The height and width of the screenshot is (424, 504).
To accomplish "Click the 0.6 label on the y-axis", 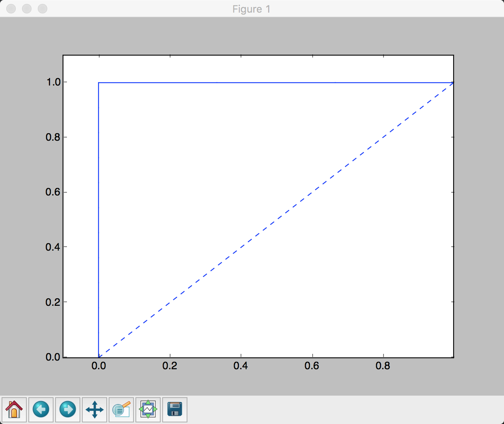I will pyautogui.click(x=53, y=192).
